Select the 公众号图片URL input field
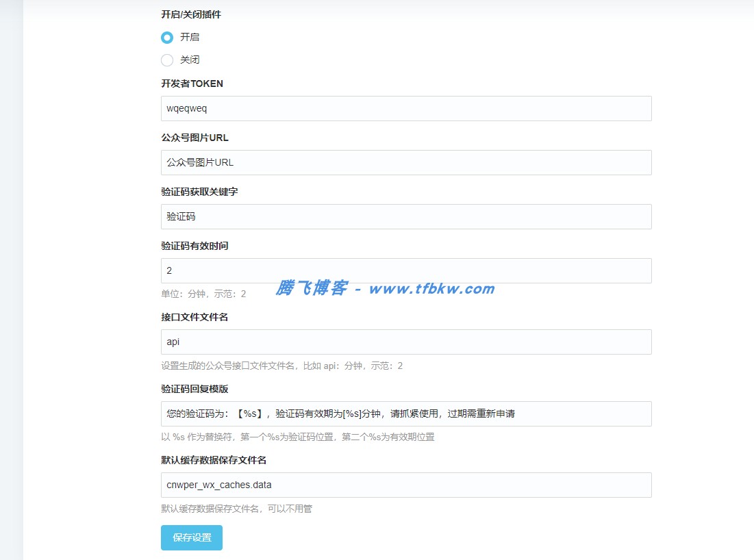This screenshot has width=754, height=560. [405, 162]
